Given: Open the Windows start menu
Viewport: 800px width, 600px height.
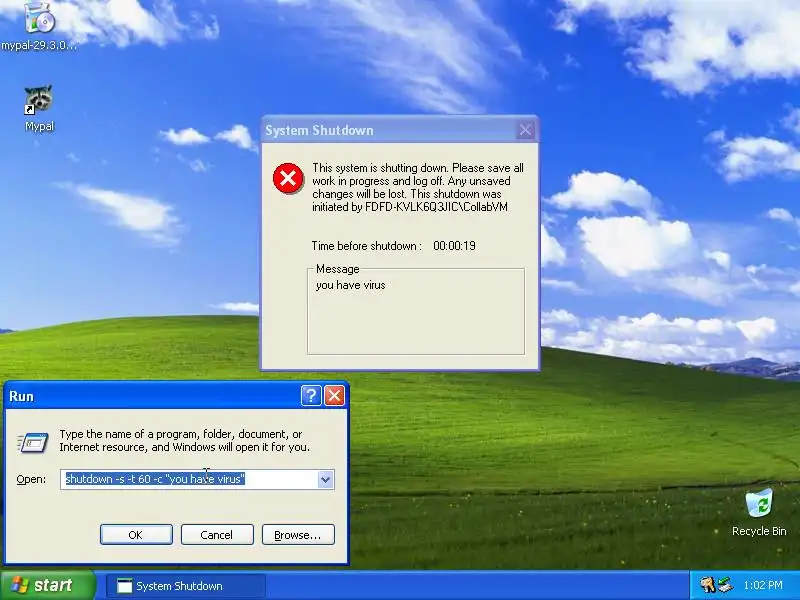Looking at the screenshot, I should (47, 585).
